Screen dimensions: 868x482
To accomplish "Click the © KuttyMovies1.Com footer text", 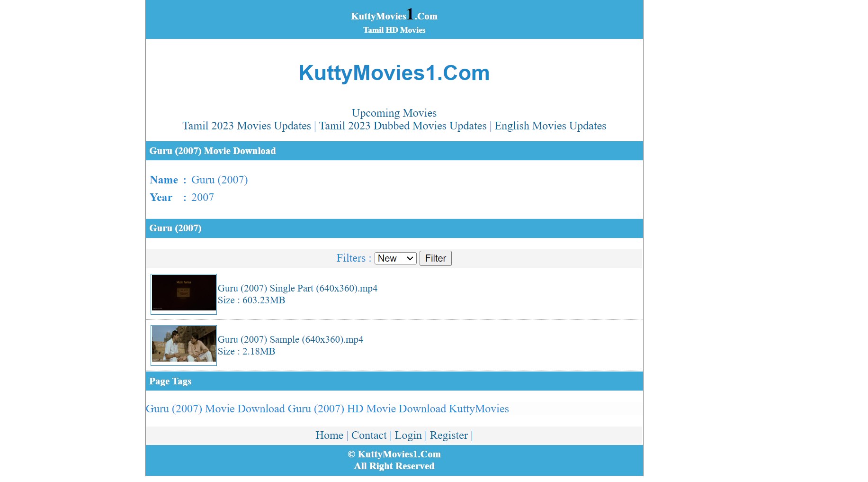I will pyautogui.click(x=394, y=454).
